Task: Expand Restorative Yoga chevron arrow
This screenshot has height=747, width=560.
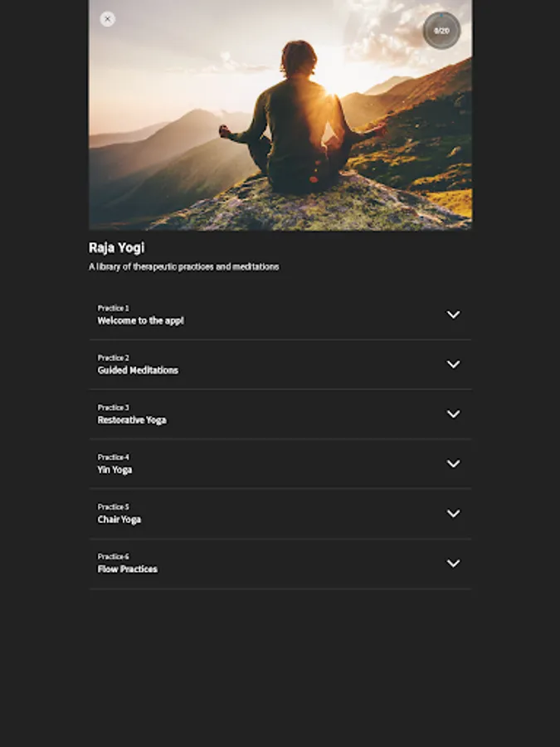Action: [453, 414]
